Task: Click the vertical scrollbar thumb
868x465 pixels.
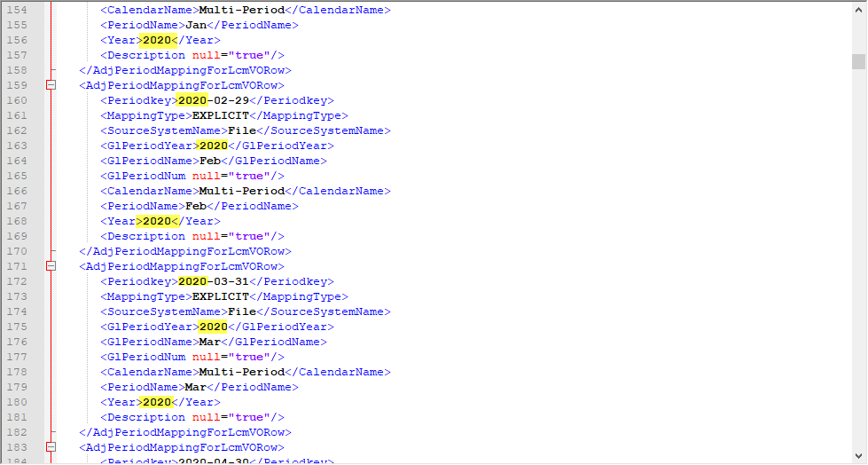Action: pyautogui.click(x=858, y=61)
